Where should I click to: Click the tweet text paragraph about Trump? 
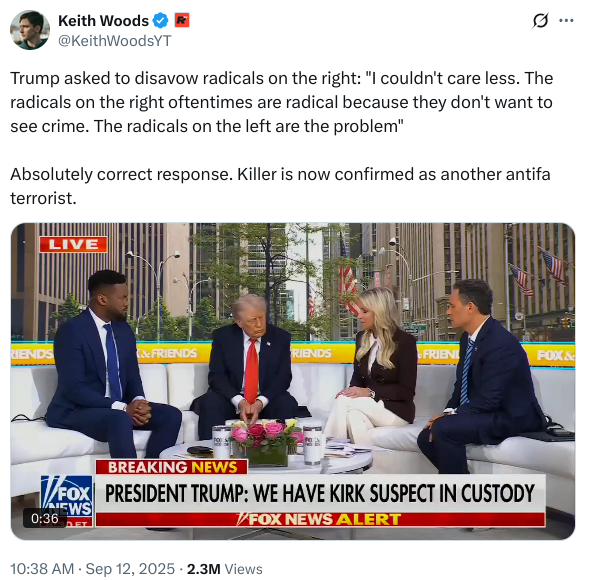pyautogui.click(x=282, y=102)
